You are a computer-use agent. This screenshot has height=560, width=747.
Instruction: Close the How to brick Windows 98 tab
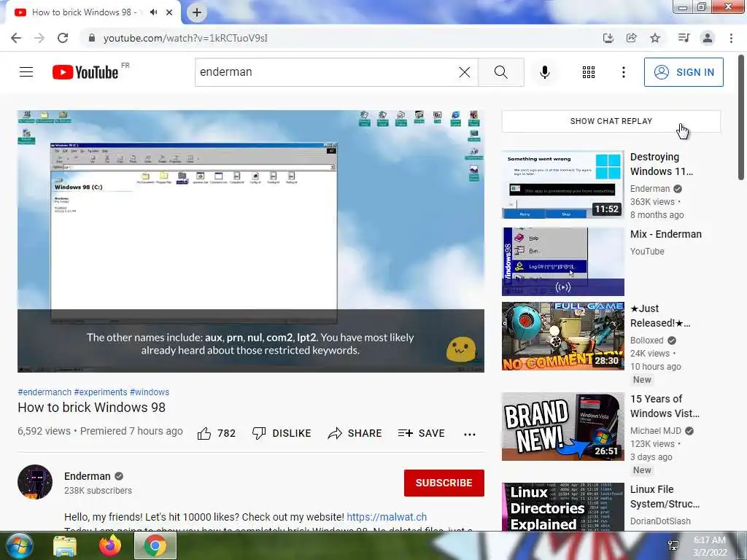(x=169, y=12)
